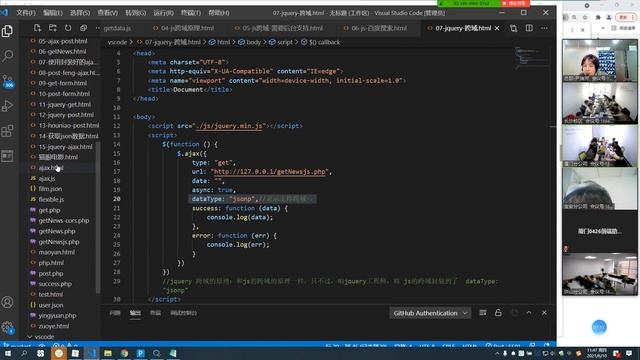Clear the output panel
The height and width of the screenshot is (360, 640).
coord(483,313)
